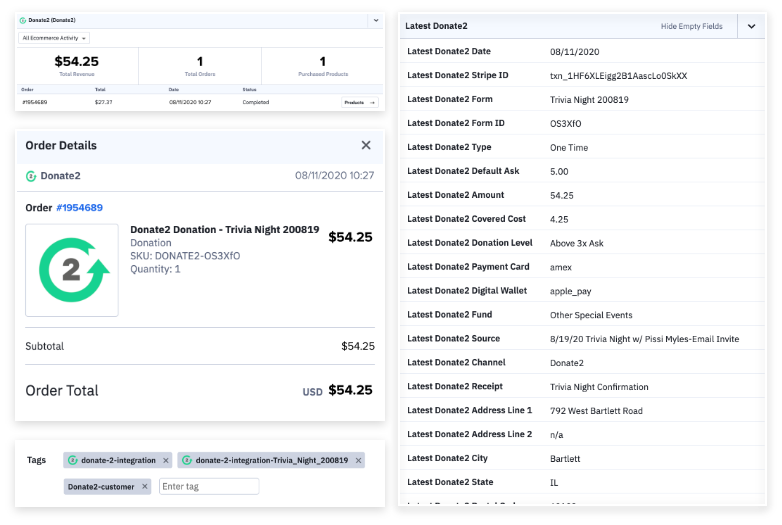Remove the Donate2-customer tag
The image size is (782, 525).
point(145,486)
